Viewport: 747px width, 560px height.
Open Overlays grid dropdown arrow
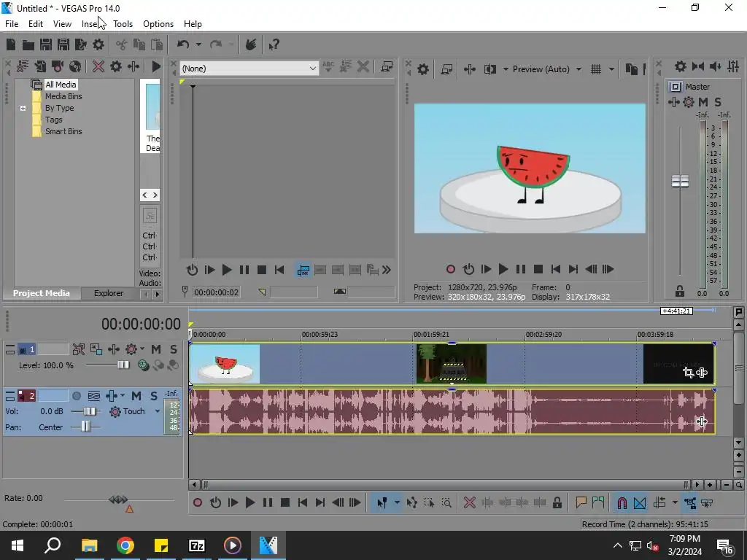[612, 69]
